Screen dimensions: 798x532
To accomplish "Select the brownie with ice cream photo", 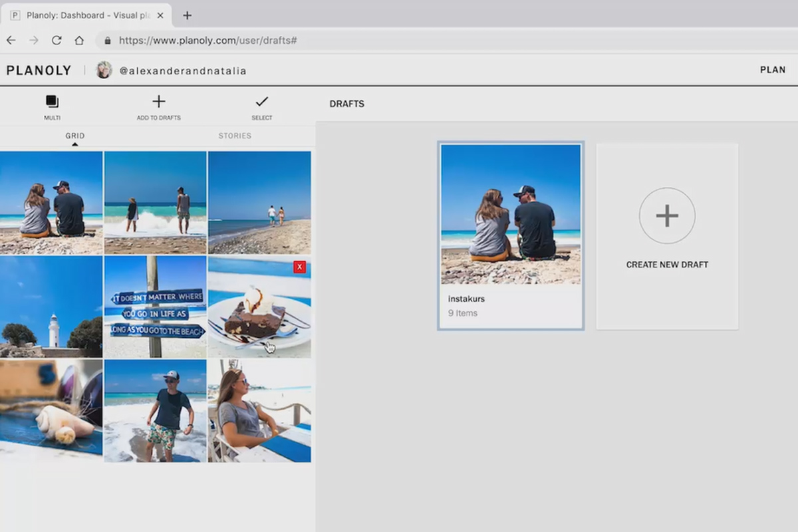I will pyautogui.click(x=259, y=307).
